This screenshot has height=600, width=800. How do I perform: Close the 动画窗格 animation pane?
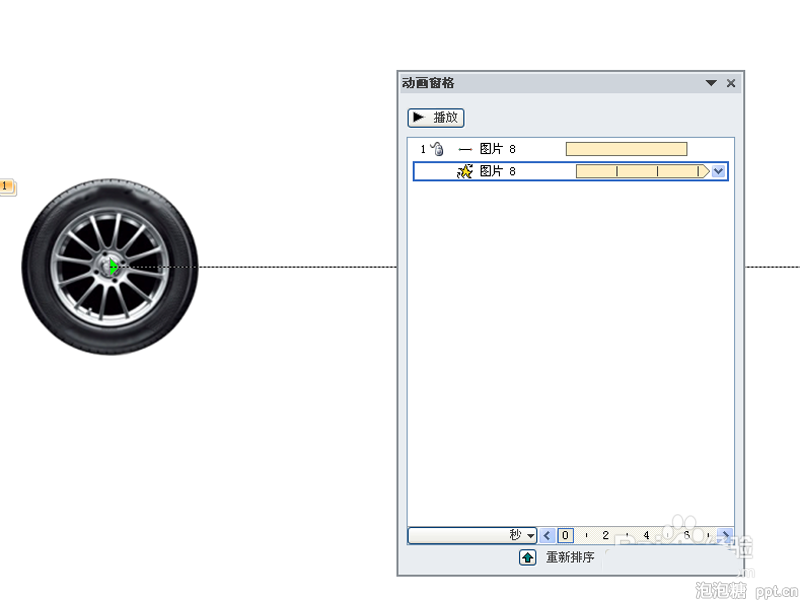click(x=731, y=84)
